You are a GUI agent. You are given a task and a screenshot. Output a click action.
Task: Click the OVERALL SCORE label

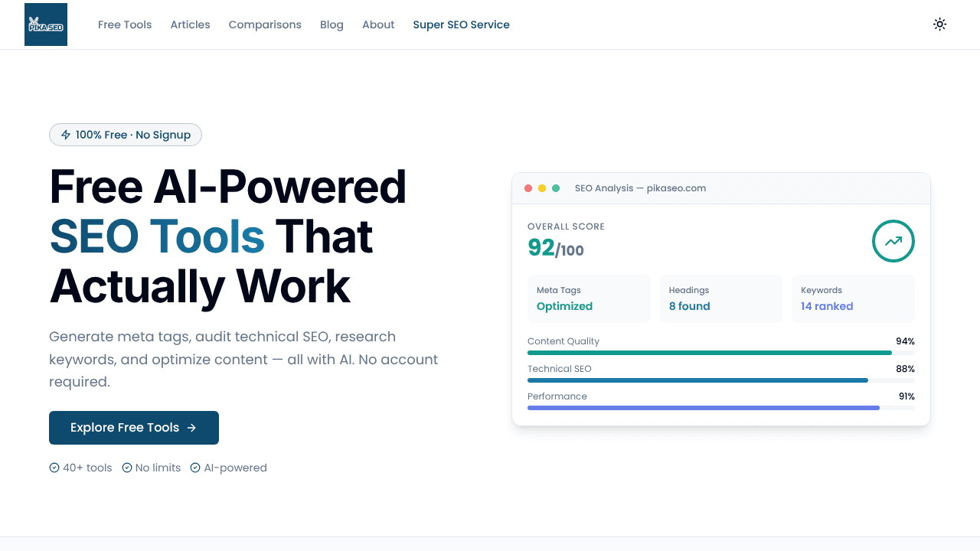click(x=566, y=227)
